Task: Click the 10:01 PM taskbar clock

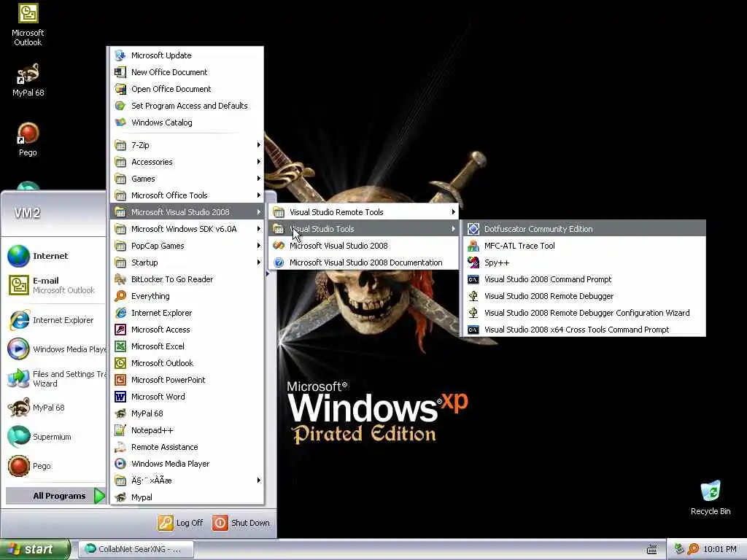Action: pyautogui.click(x=719, y=550)
